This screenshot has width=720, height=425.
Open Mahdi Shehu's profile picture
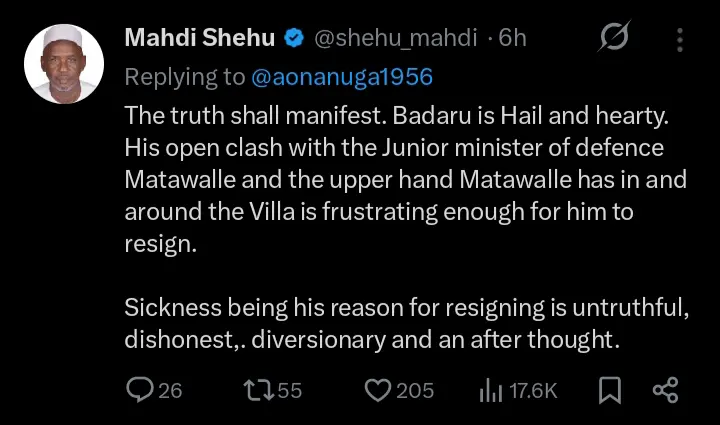click(x=63, y=64)
